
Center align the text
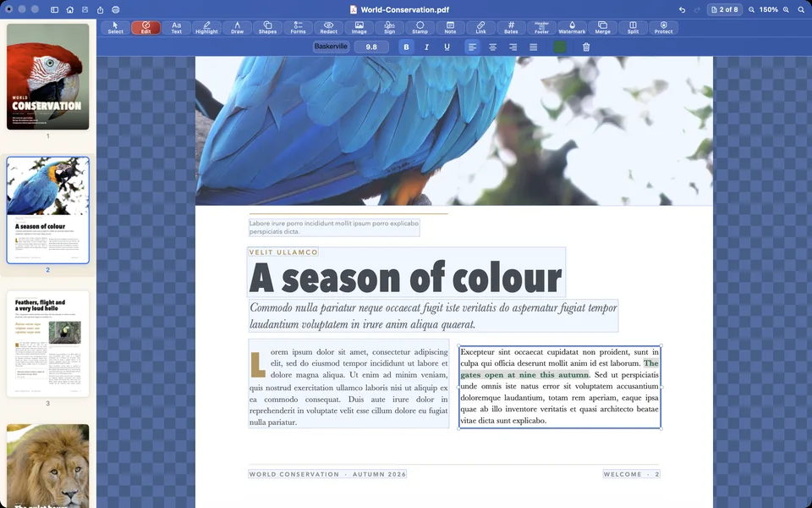point(492,47)
